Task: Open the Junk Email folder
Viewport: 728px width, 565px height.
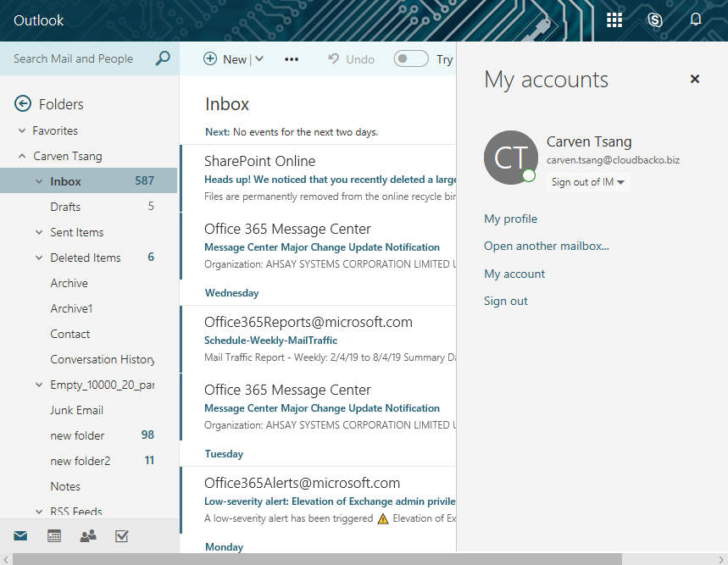Action: click(76, 410)
